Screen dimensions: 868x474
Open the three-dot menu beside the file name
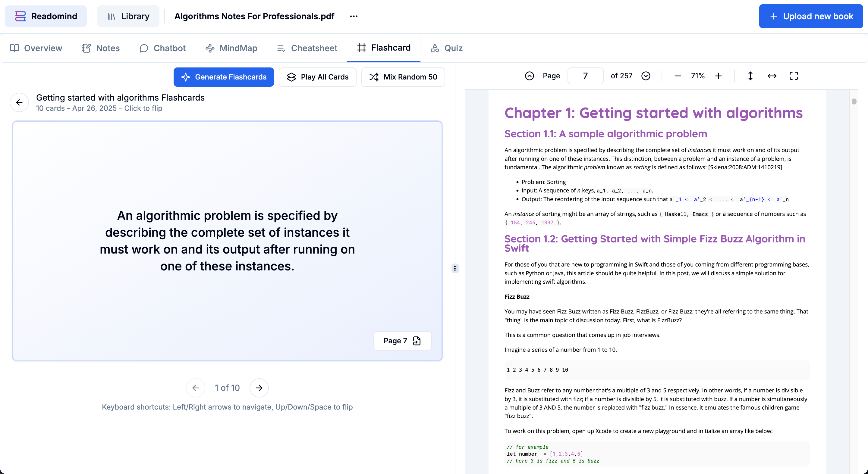tap(354, 16)
